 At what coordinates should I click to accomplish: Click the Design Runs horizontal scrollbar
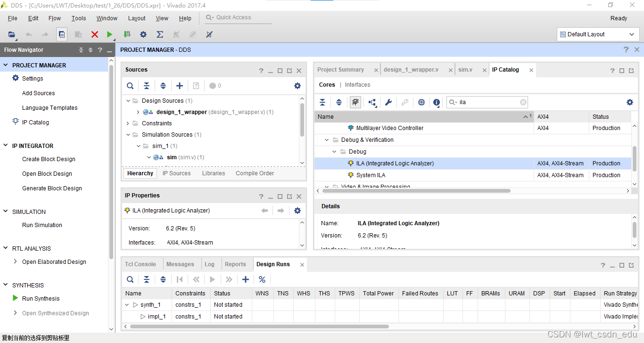click(258, 326)
